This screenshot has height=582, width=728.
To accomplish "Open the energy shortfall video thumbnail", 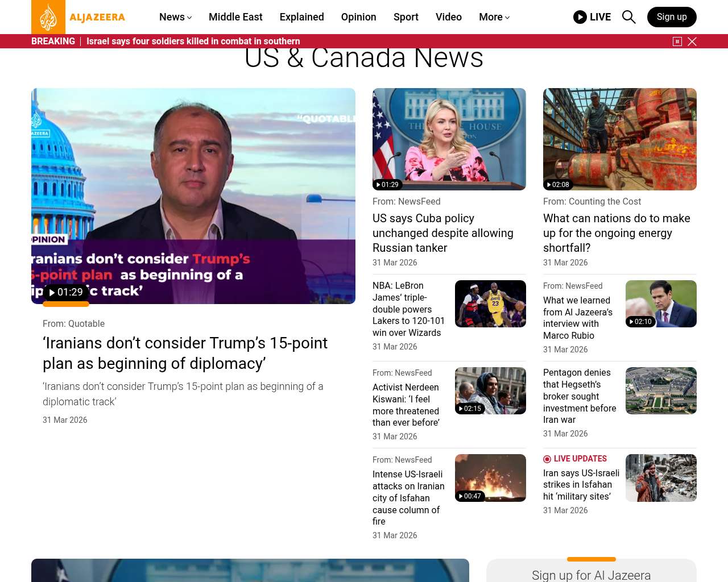I will pos(619,139).
